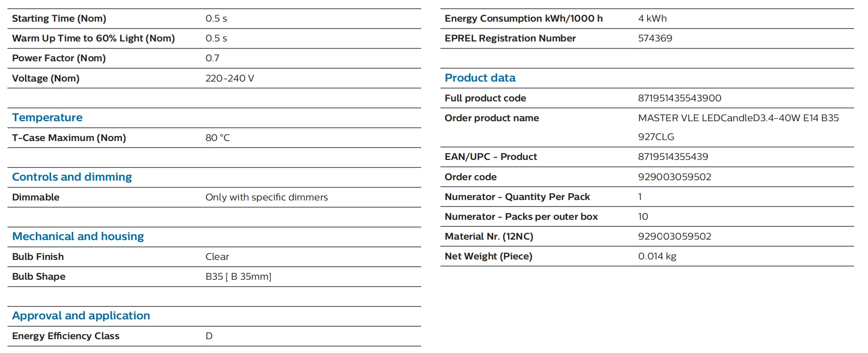Click the Voltage value 220-240 V
Viewport: 868px width, 353px height.
tap(229, 78)
